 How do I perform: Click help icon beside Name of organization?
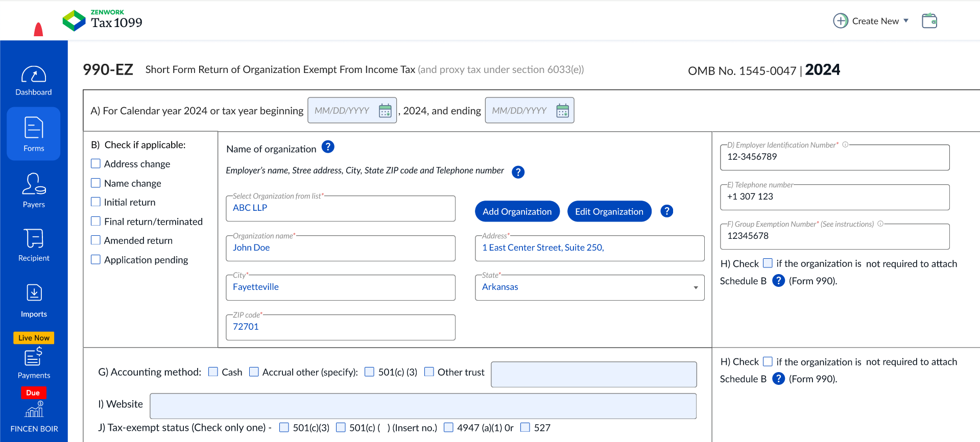coord(328,147)
